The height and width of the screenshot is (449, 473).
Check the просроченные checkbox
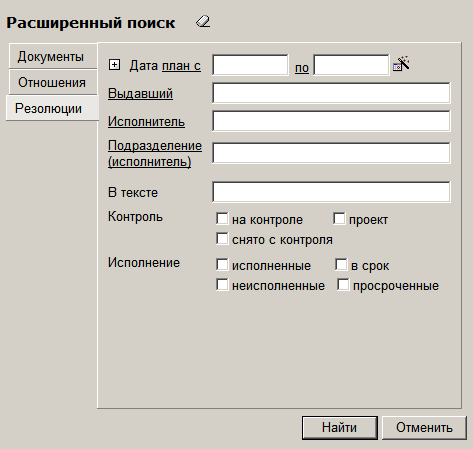pyautogui.click(x=343, y=285)
